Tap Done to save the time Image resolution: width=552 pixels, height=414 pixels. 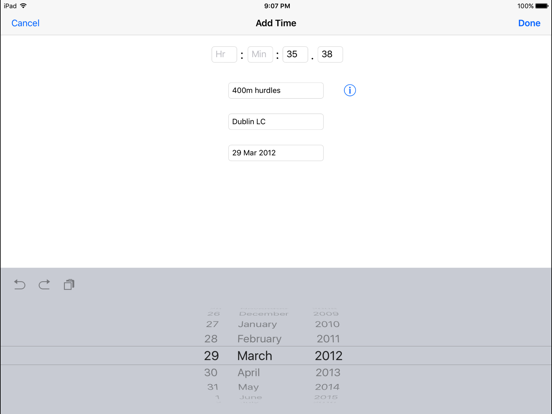[x=529, y=23]
